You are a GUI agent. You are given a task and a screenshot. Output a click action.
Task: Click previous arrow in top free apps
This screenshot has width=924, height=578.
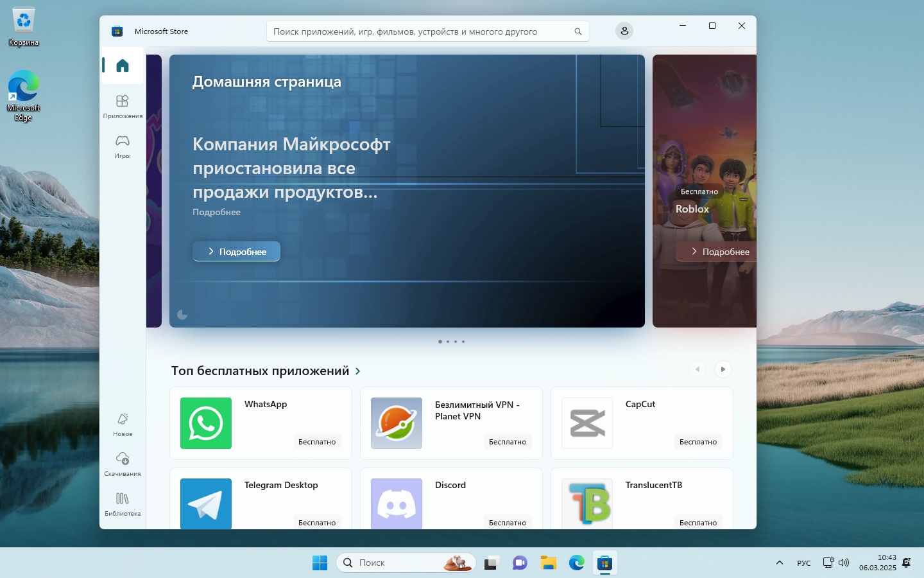click(x=697, y=369)
